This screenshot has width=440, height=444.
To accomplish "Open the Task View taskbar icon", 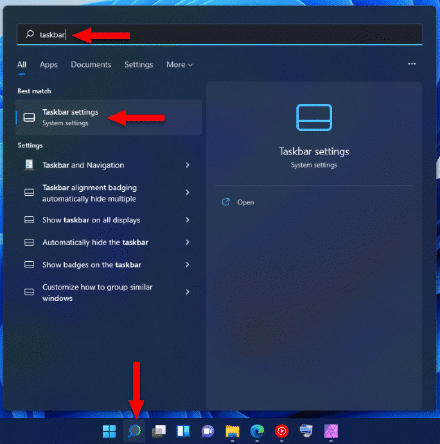I will click(159, 431).
